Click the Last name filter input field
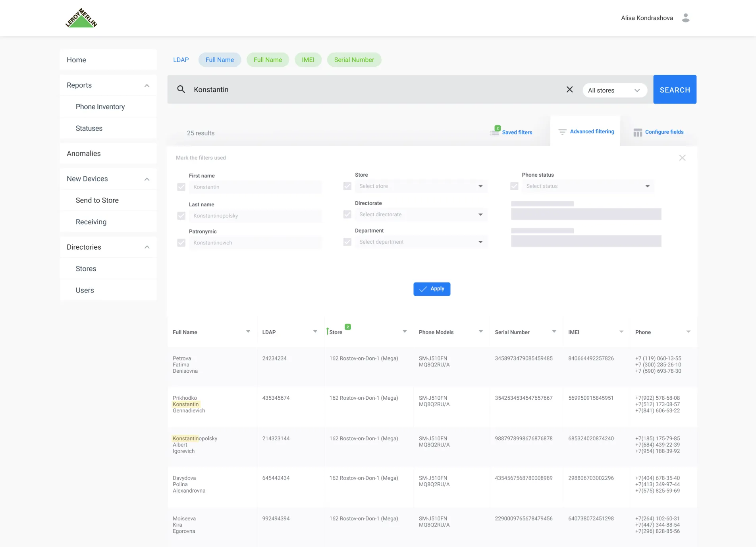756x547 pixels. tap(255, 216)
